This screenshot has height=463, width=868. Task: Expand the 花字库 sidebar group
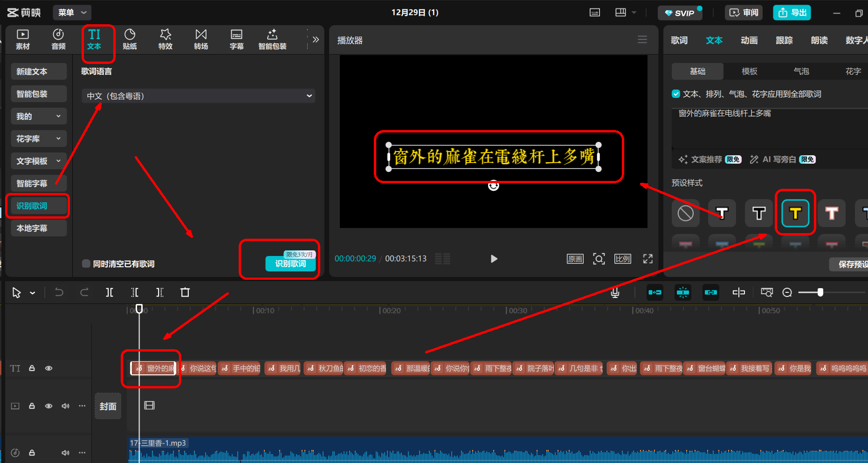point(39,138)
